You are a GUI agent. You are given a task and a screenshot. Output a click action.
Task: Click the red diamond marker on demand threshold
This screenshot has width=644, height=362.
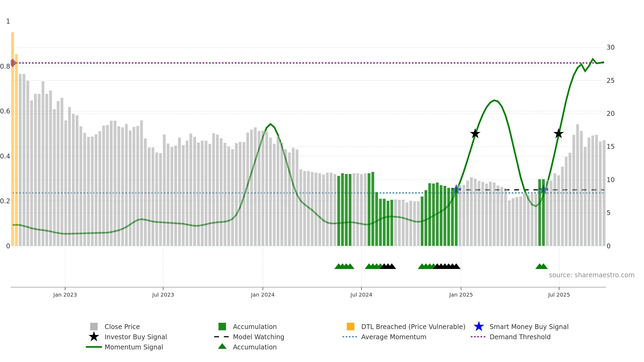tap(13, 63)
